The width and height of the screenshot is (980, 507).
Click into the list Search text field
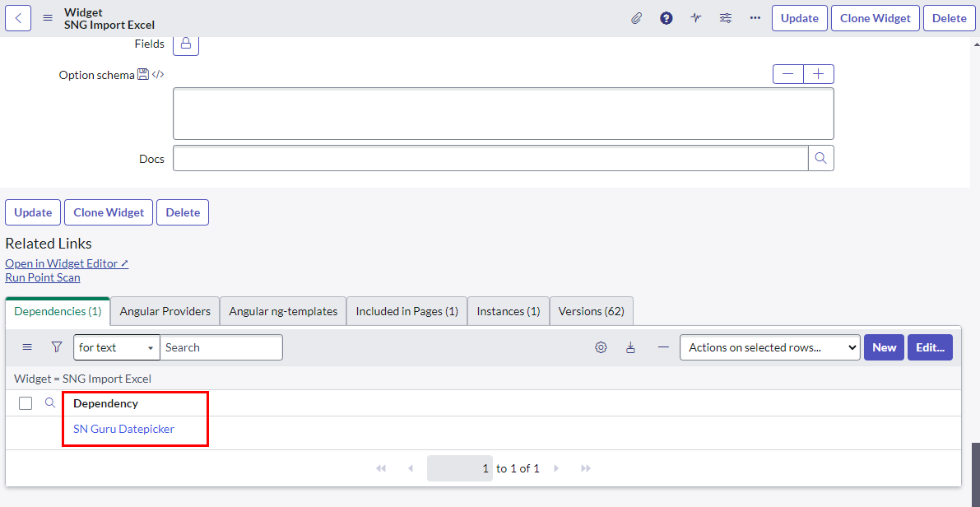coord(221,347)
